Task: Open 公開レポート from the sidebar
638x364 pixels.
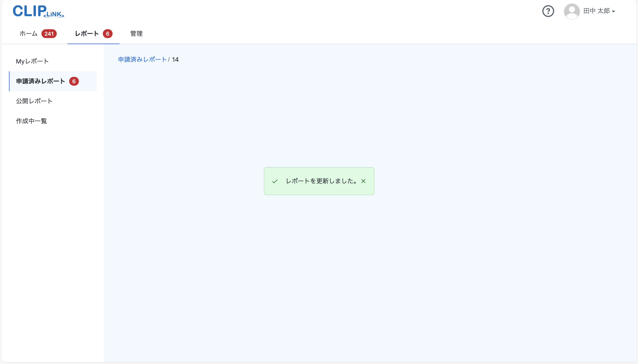Action: 34,101
